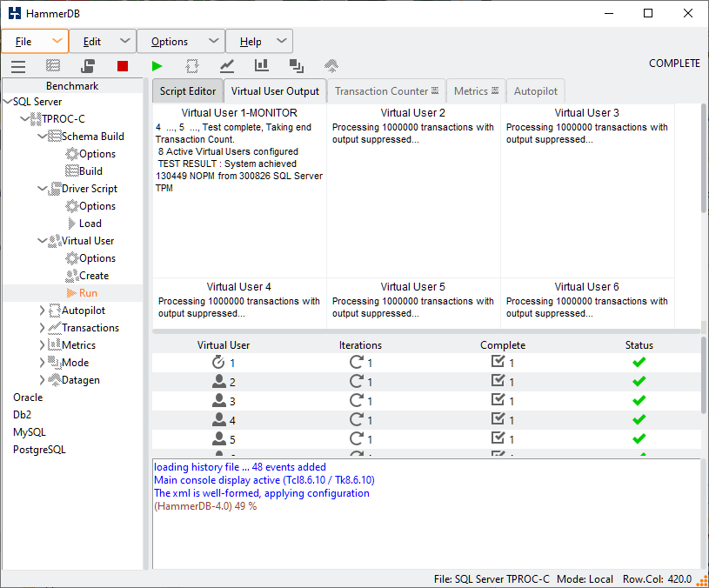Select Create under Virtual User
Image resolution: width=709 pixels, height=588 pixels.
tap(94, 276)
